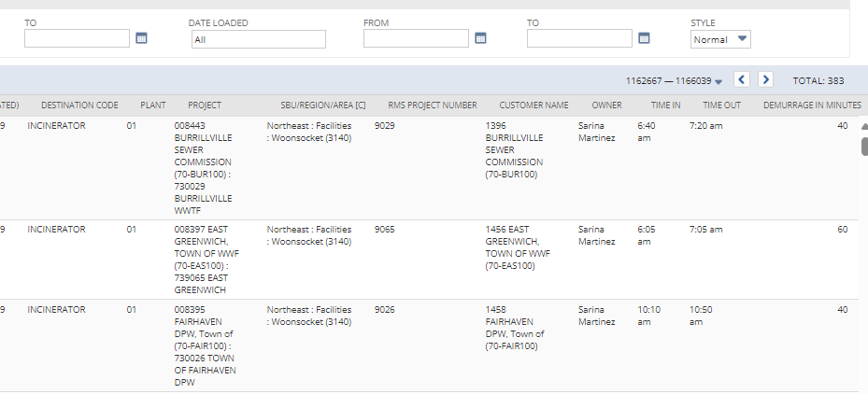The image size is (868, 394).
Task: Open calendar picker for Date Loaded FROM field
Action: pyautogui.click(x=480, y=38)
